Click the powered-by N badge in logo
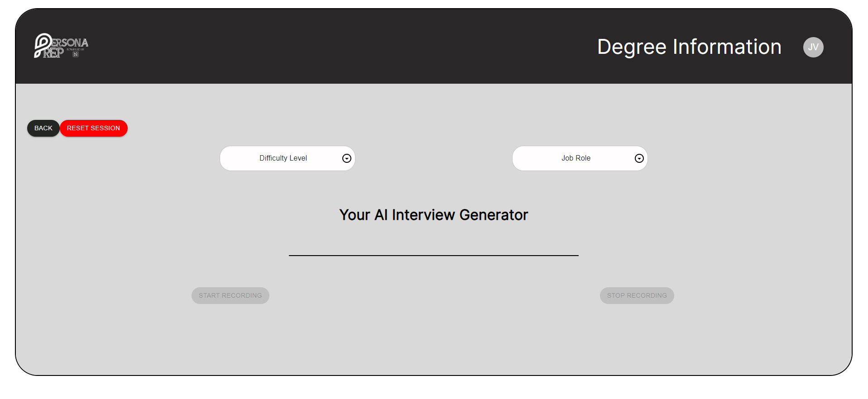Viewport: 868px width, 399px height. [x=75, y=54]
